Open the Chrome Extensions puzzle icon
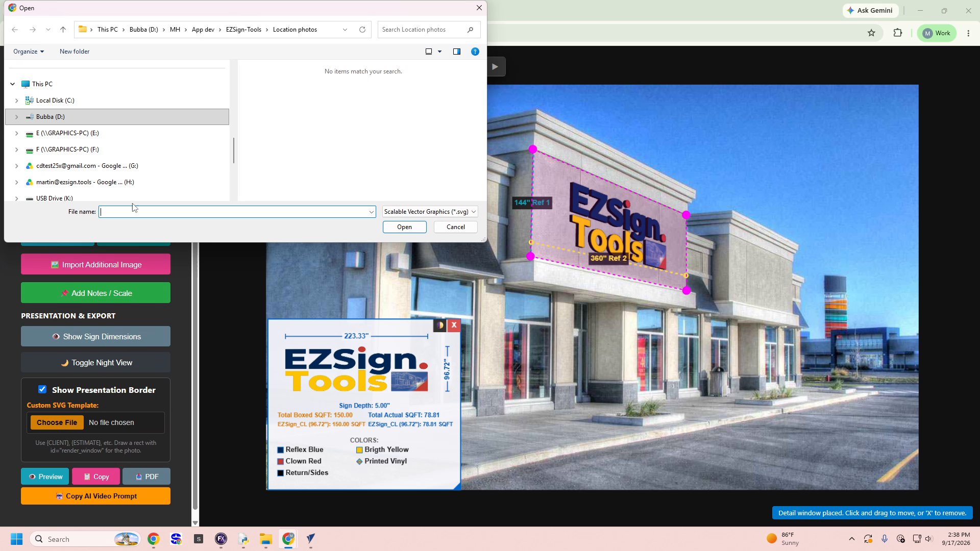Image resolution: width=980 pixels, height=551 pixels. click(x=898, y=33)
